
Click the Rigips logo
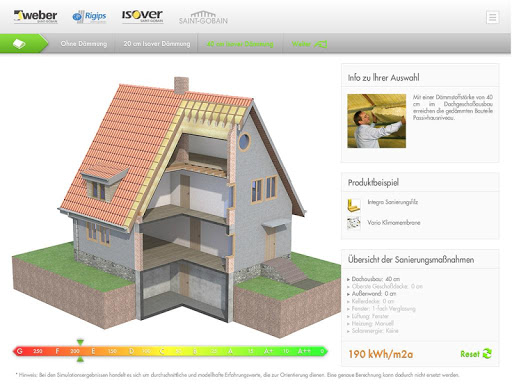click(89, 17)
